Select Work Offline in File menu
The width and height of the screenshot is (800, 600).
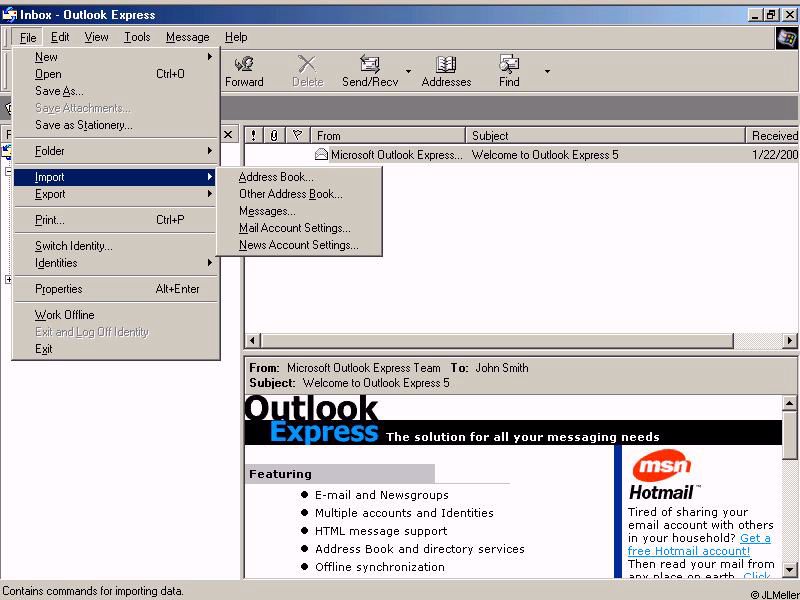click(x=65, y=315)
